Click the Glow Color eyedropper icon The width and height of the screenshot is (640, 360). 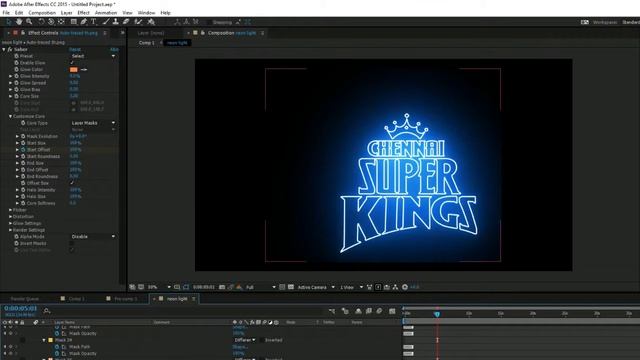[x=84, y=69]
